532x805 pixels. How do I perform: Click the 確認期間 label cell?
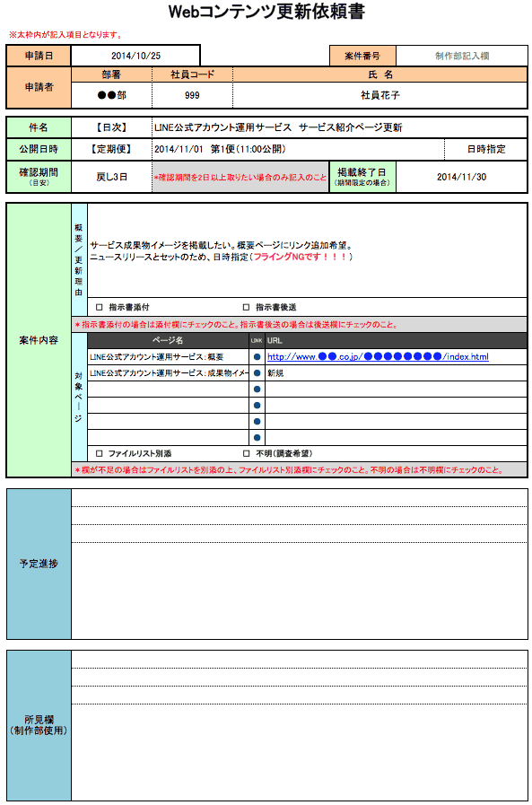point(39,177)
